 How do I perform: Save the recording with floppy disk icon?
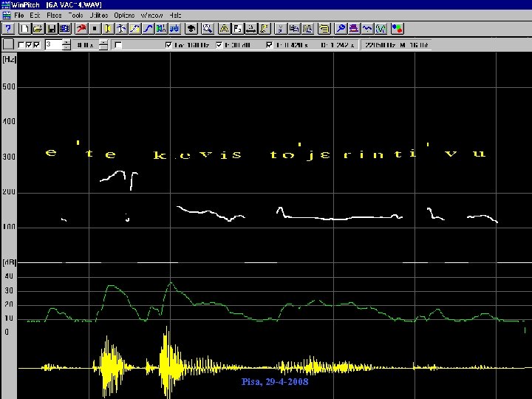52,29
